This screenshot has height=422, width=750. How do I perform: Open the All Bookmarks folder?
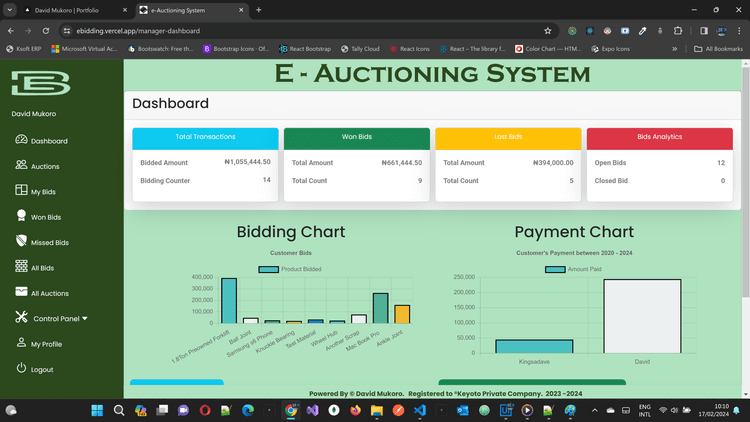click(715, 48)
